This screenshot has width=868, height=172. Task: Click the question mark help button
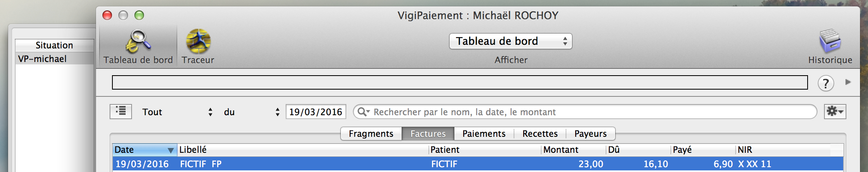826,83
